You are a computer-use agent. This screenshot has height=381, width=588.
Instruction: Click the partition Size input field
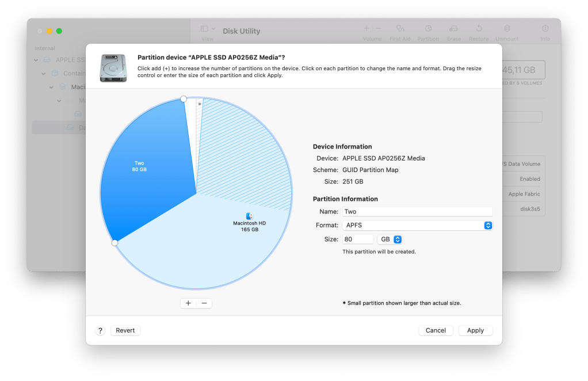[358, 239]
